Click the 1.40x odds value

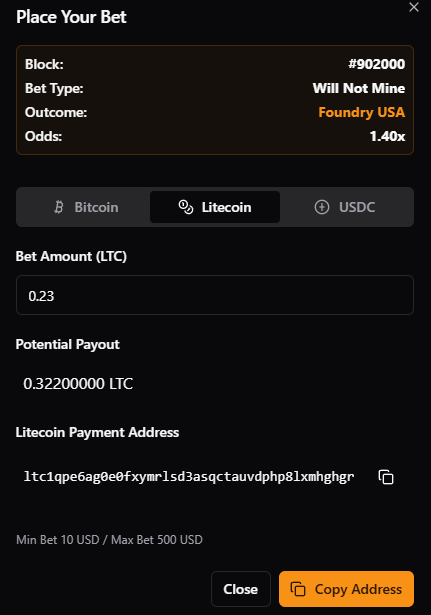point(387,136)
